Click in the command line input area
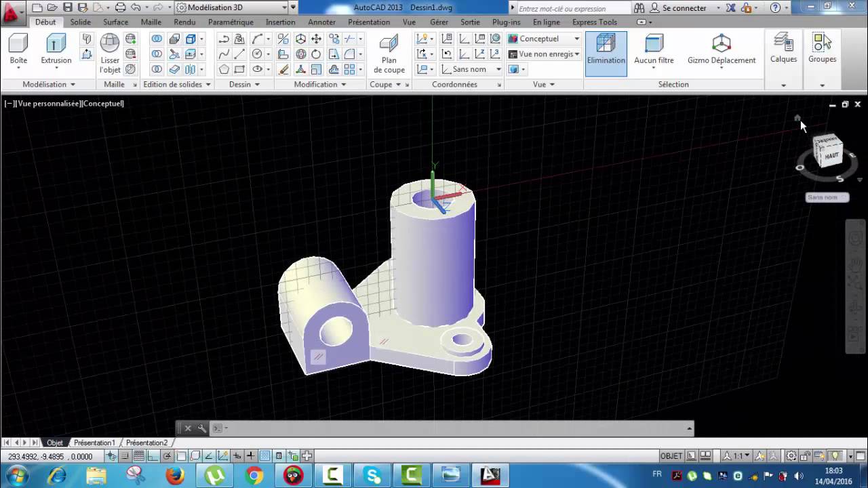Viewport: 868px width, 488px height. (454, 428)
